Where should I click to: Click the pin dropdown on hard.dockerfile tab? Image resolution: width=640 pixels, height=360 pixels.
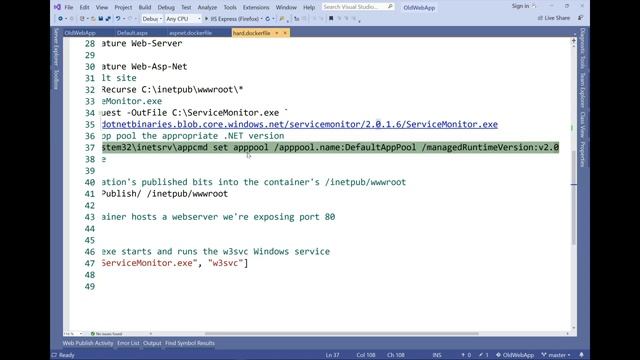point(277,33)
